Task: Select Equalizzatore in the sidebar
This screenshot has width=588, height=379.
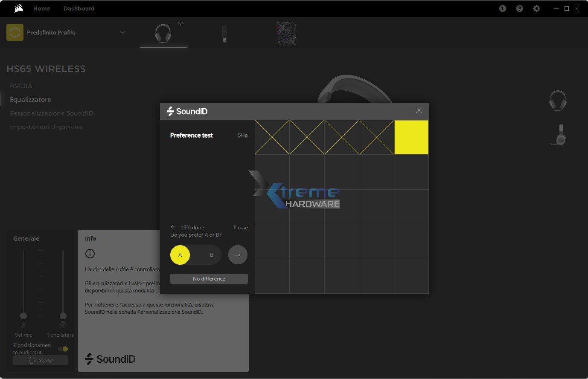Action: click(x=30, y=99)
